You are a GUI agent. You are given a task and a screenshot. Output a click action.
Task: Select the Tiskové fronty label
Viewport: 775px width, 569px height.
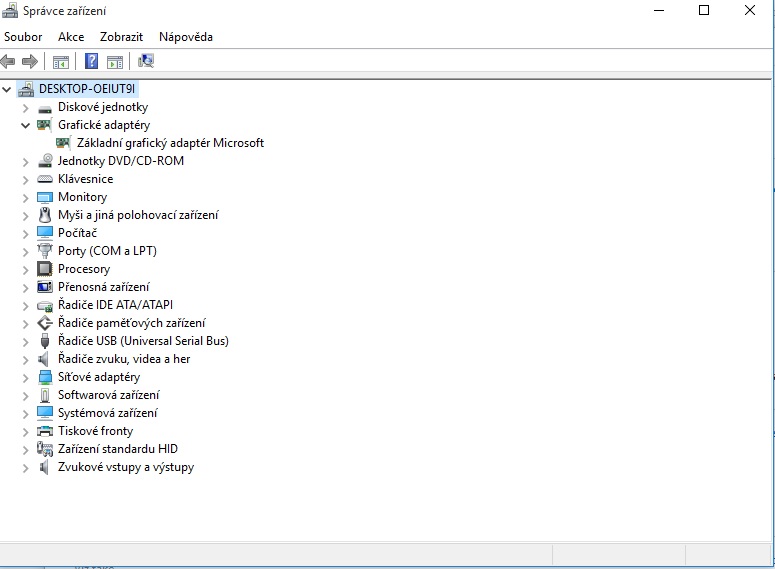[95, 431]
